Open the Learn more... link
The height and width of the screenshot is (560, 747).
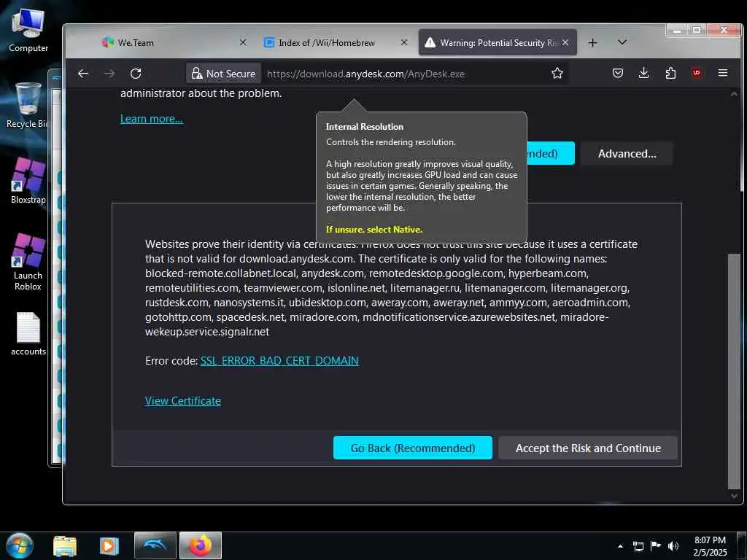pos(152,119)
